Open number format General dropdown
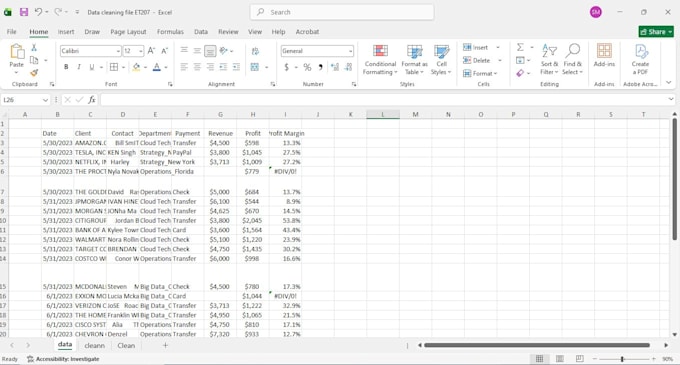The image size is (680, 365). [x=350, y=51]
